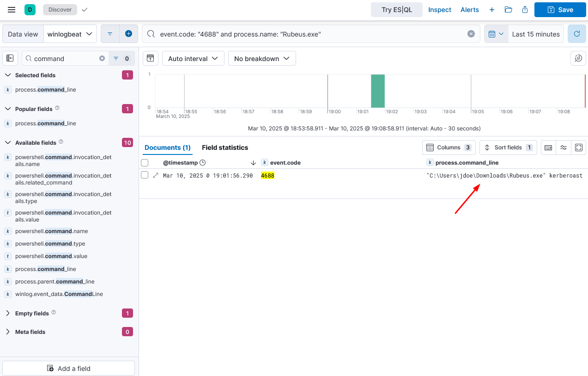The image size is (588, 376).
Task: Clear the query search bar
Action: point(471,34)
